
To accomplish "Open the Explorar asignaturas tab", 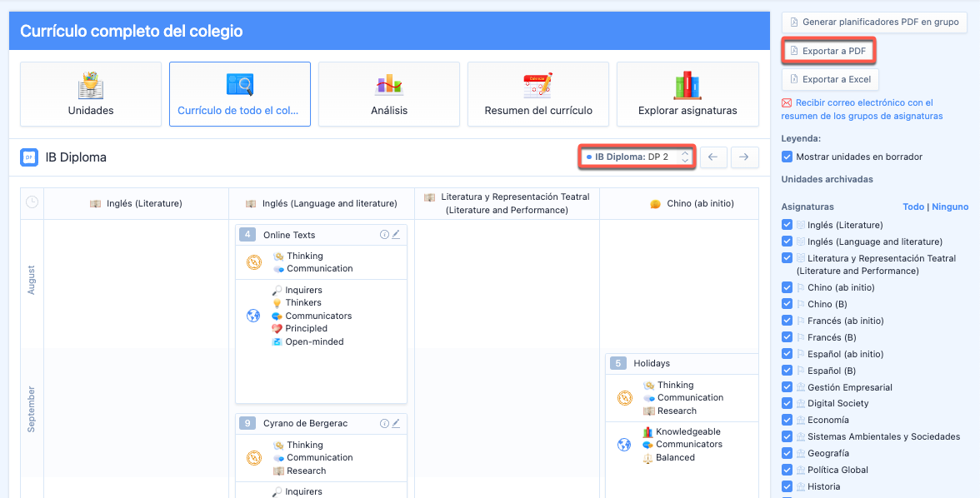I will tap(687, 94).
